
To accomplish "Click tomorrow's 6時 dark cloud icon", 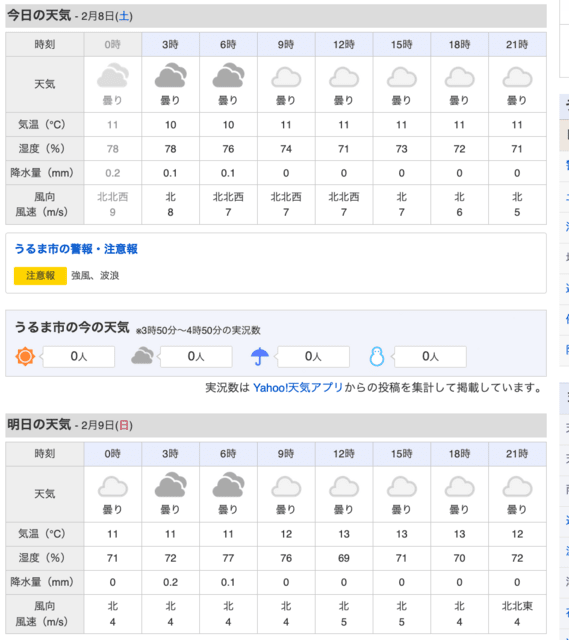I will 228,485.
